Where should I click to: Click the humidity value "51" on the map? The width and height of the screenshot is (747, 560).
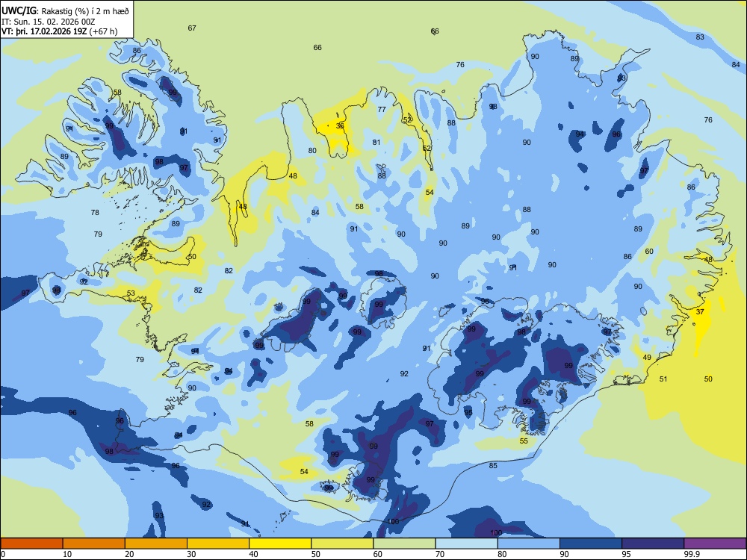tap(663, 379)
